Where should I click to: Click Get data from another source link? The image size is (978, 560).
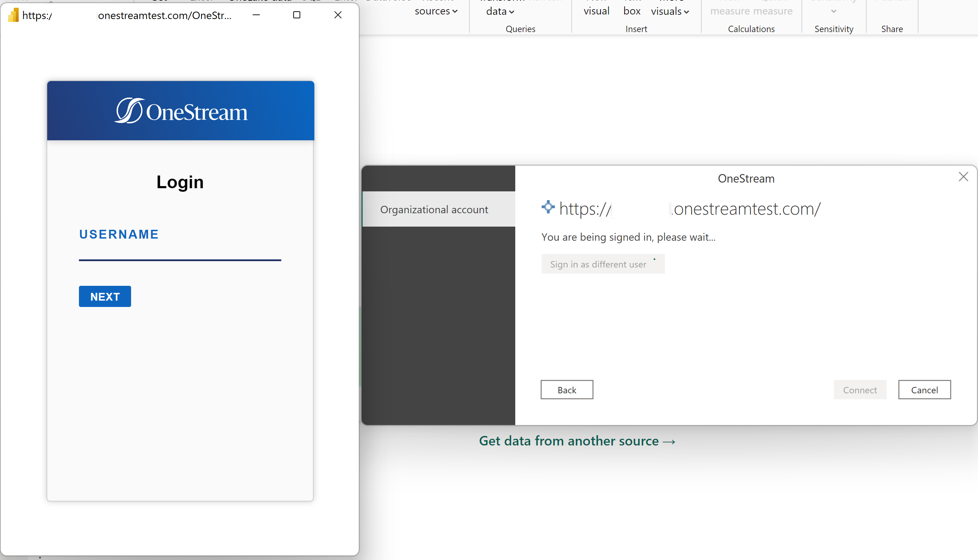576,441
